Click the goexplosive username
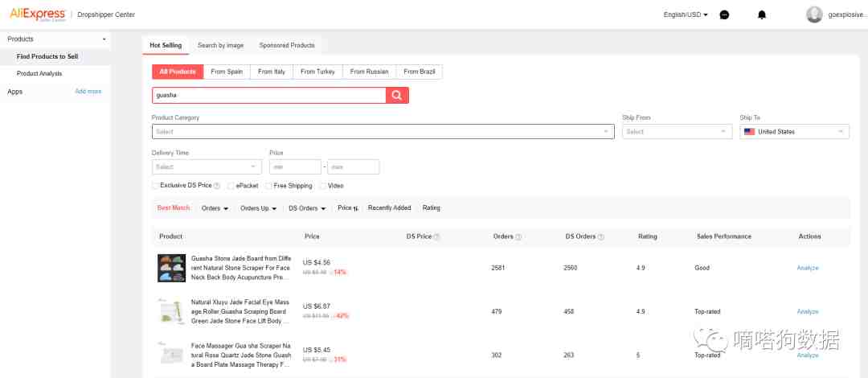Viewport: 868px width, 378px height. (847, 15)
